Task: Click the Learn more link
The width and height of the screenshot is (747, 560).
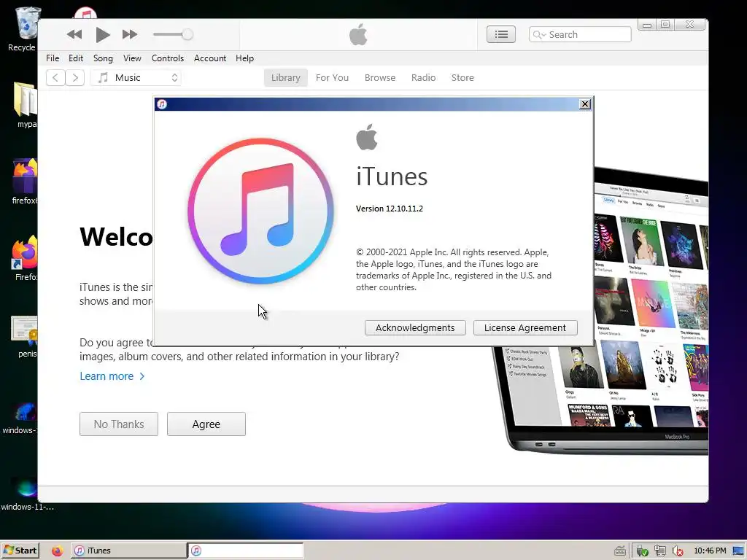Action: tap(112, 376)
